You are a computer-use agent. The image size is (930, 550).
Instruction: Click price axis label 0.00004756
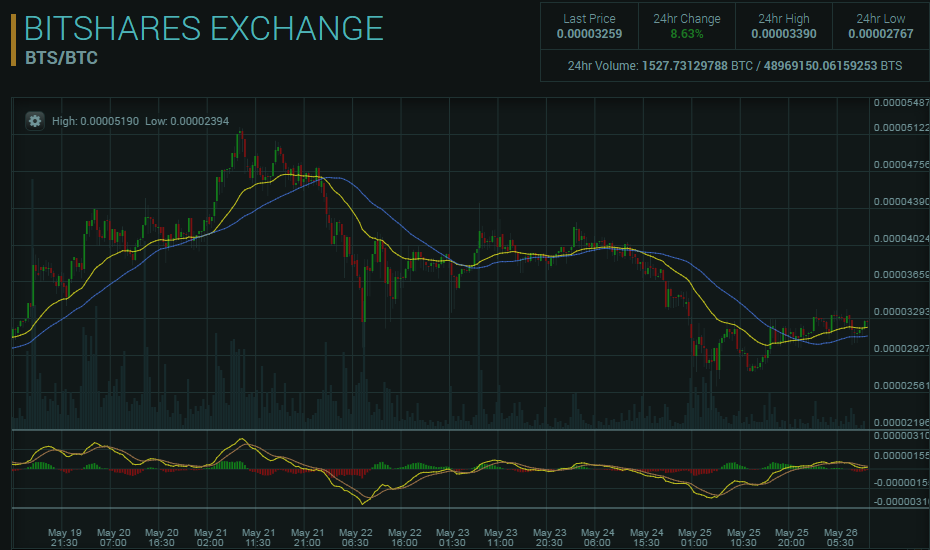[902, 165]
